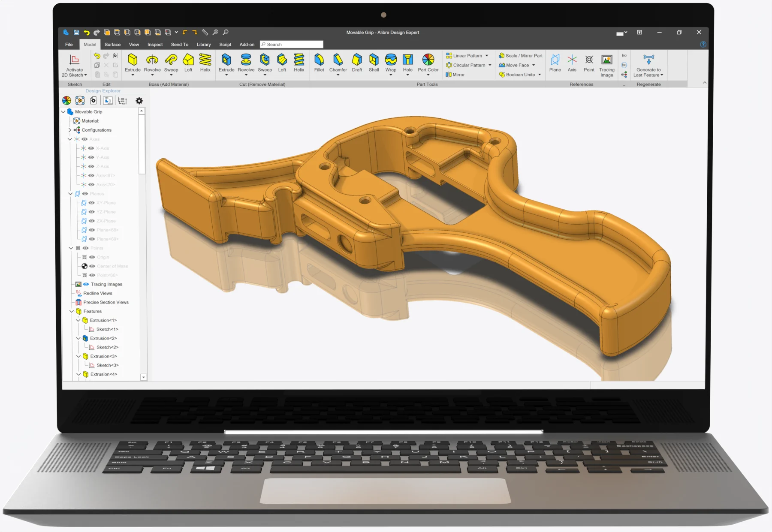772x532 pixels.
Task: Hide the Z-Axis eye toggle
Action: click(91, 166)
